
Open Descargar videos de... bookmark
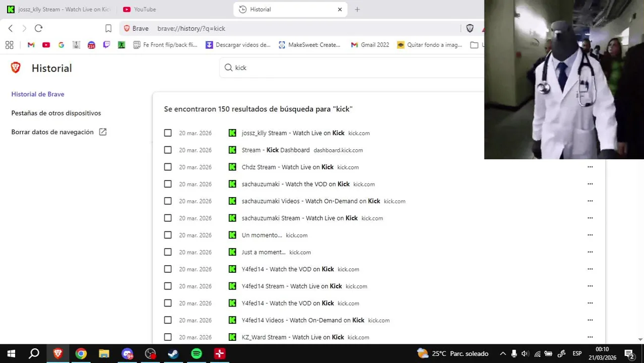click(238, 45)
